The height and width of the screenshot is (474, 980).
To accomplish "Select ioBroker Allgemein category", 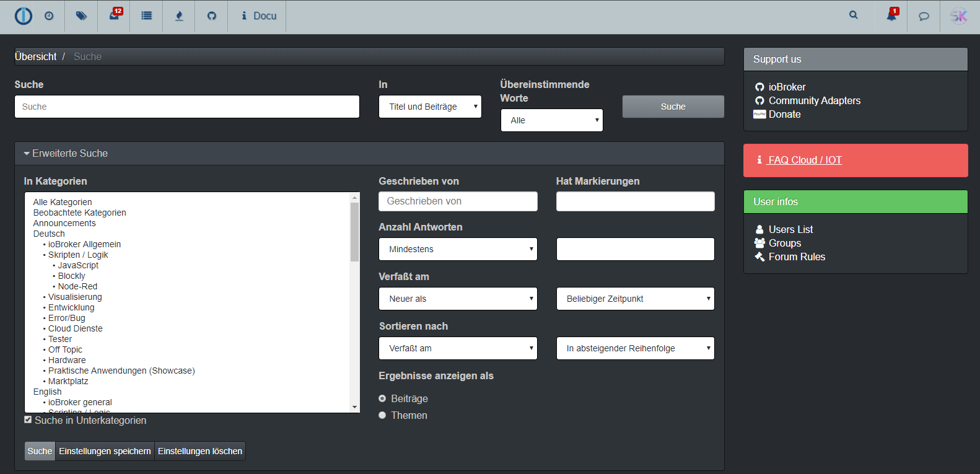I will click(x=84, y=244).
